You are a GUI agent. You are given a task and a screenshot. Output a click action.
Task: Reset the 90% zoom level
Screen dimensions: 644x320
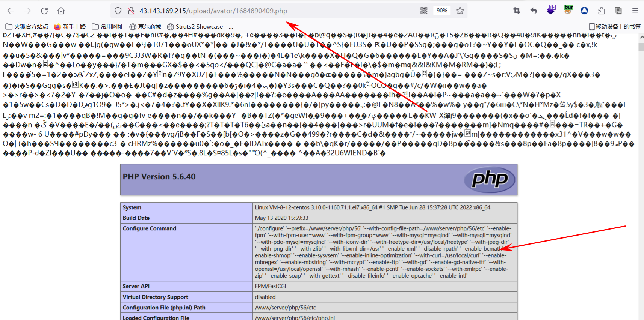[x=442, y=11]
